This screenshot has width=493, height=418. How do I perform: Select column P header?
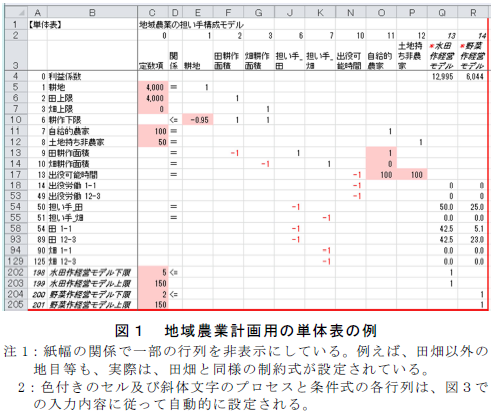(x=412, y=13)
